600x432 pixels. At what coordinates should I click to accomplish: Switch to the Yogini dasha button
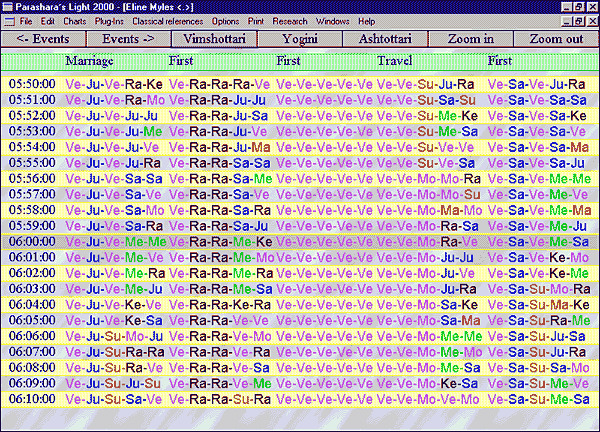click(300, 39)
